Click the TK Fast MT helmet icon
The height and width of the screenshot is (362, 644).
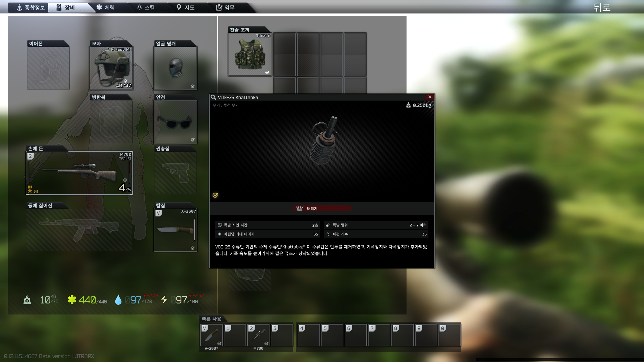click(111, 68)
